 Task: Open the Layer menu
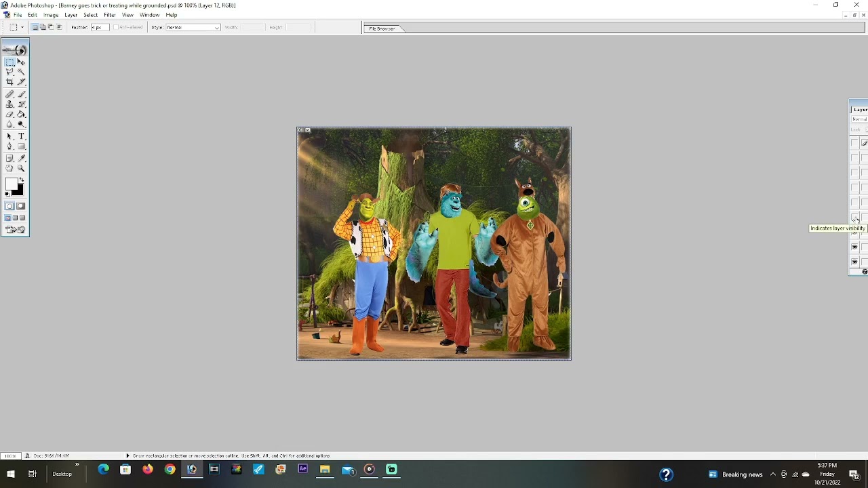[71, 15]
